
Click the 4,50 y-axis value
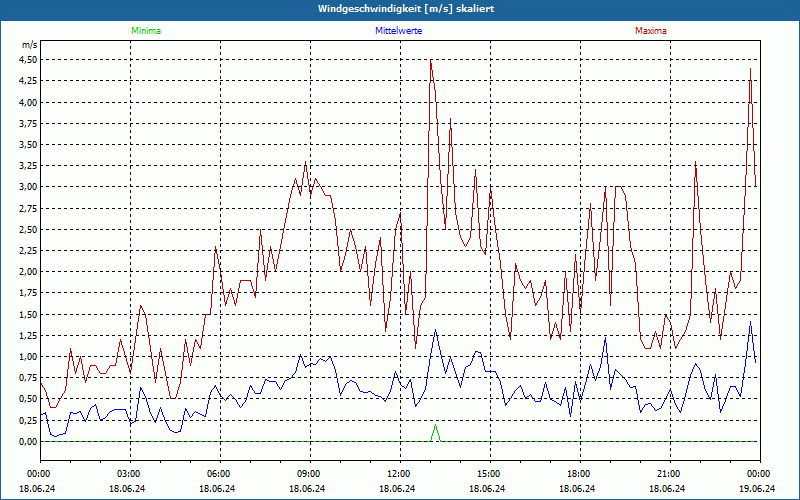click(28, 60)
